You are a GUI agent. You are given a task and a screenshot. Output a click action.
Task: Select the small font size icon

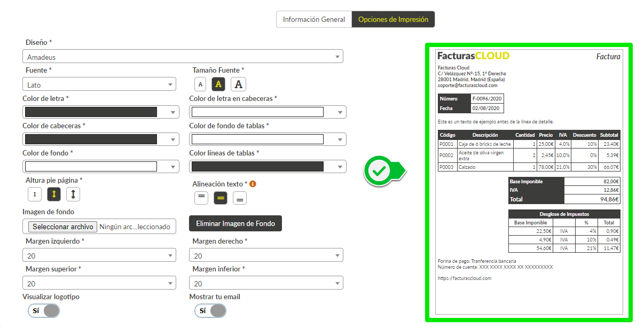(x=200, y=84)
